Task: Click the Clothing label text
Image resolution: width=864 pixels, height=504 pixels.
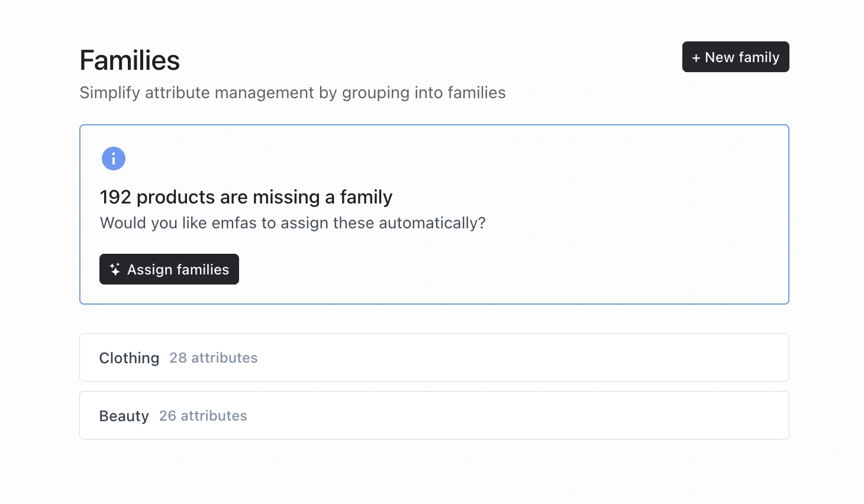Action: [129, 357]
